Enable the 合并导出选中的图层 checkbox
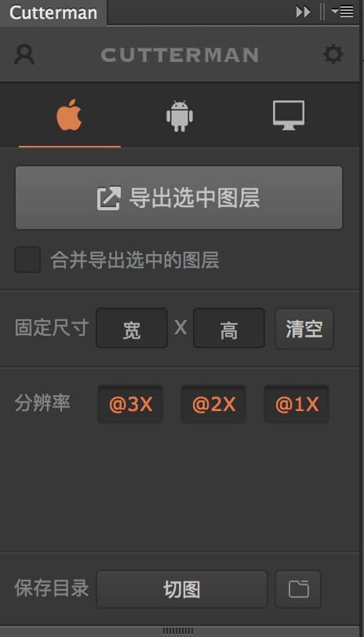This screenshot has width=364, height=637. [x=27, y=260]
